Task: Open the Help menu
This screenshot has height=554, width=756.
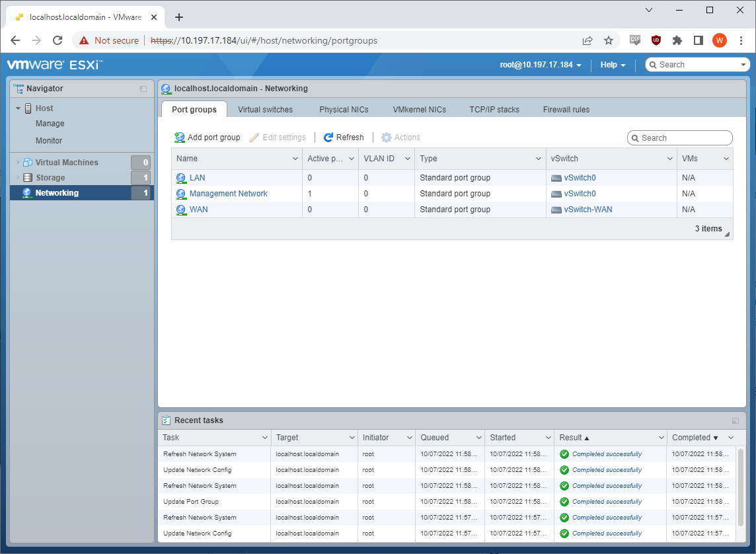Action: pyautogui.click(x=613, y=65)
